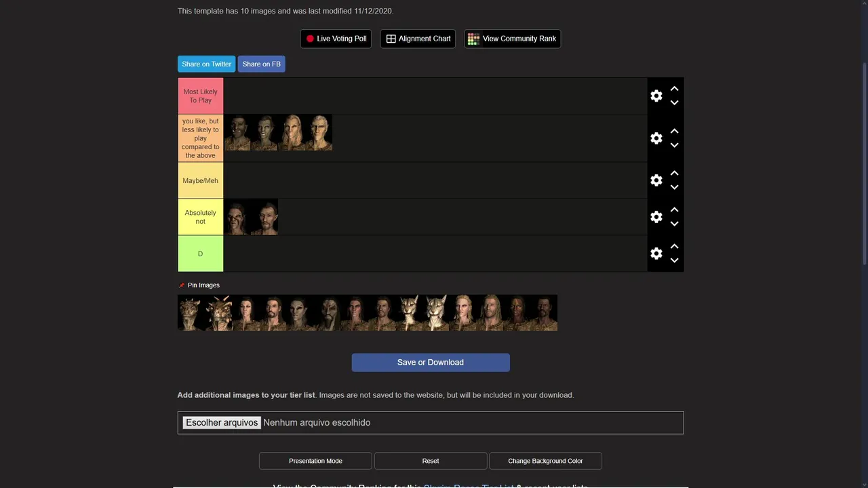Toggle Pin Images option
The width and height of the screenshot is (868, 488).
tap(199, 285)
